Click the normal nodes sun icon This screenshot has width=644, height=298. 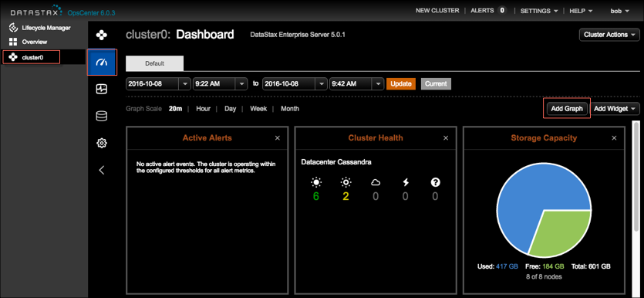tap(316, 182)
